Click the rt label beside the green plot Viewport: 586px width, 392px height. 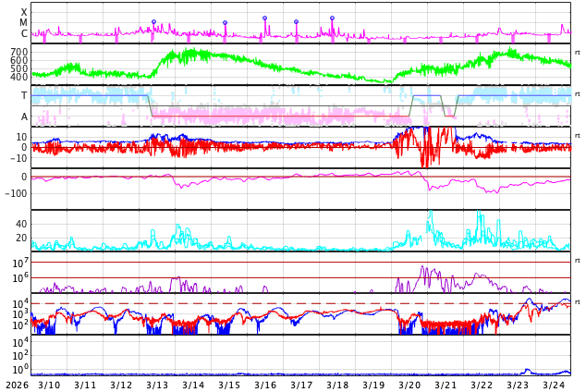578,53
